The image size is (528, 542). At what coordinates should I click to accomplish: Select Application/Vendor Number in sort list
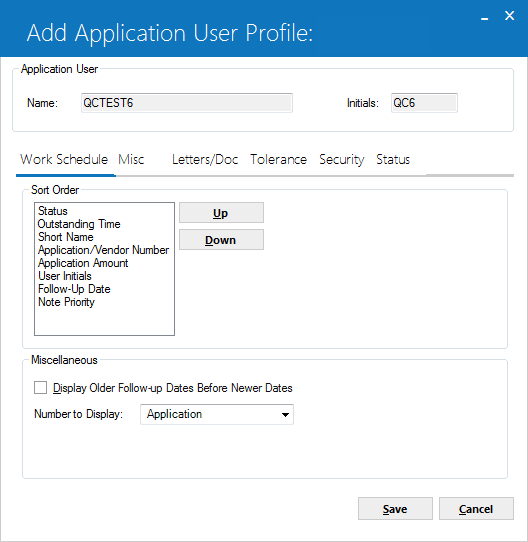(103, 250)
